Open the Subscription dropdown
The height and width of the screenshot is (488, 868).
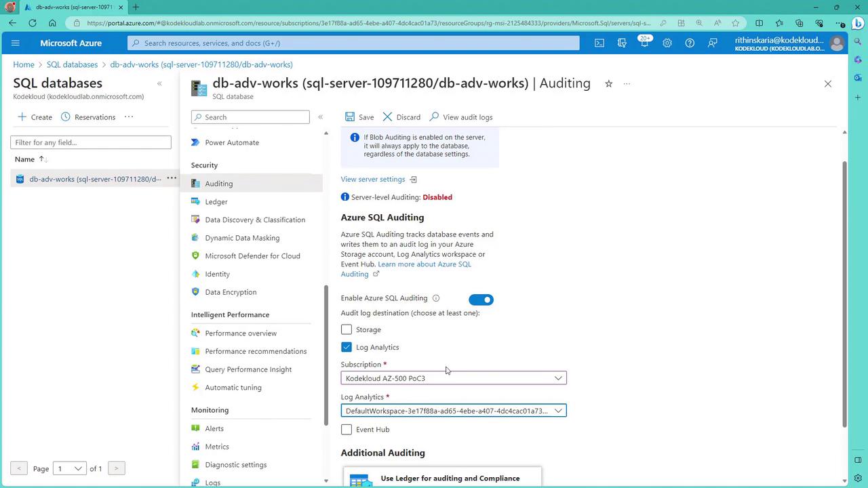coord(454,378)
